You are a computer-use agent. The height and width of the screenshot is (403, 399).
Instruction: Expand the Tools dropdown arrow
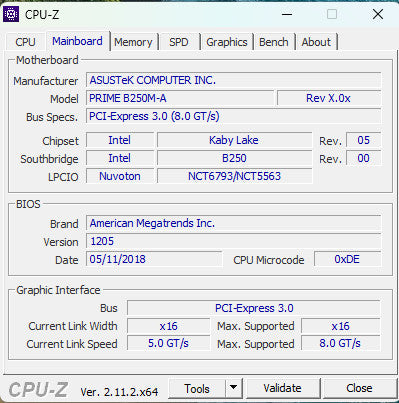[x=234, y=388]
